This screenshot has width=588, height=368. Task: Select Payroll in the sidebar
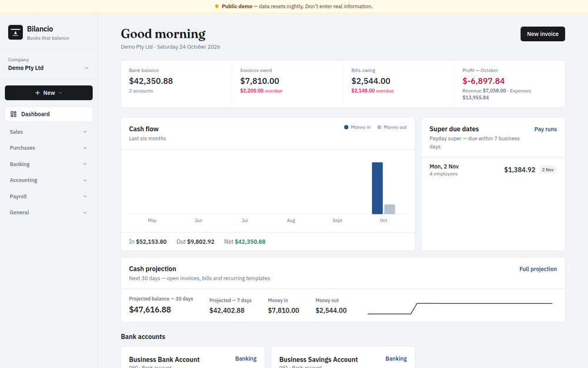49,197
